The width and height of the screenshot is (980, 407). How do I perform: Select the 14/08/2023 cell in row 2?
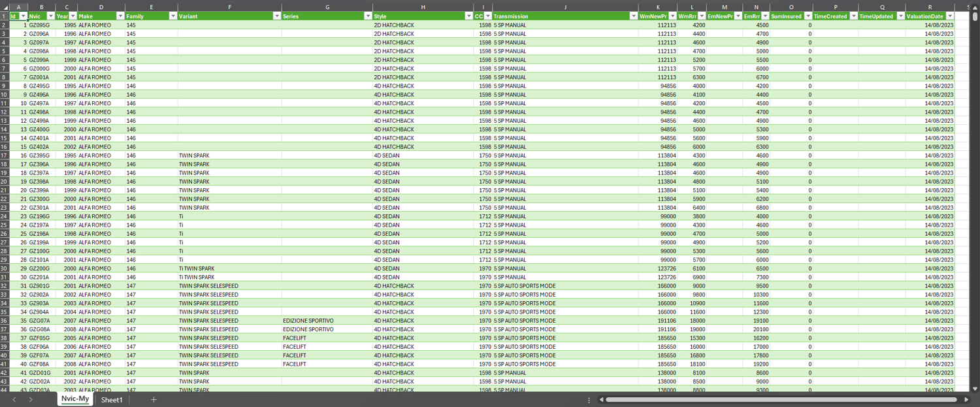(930, 25)
